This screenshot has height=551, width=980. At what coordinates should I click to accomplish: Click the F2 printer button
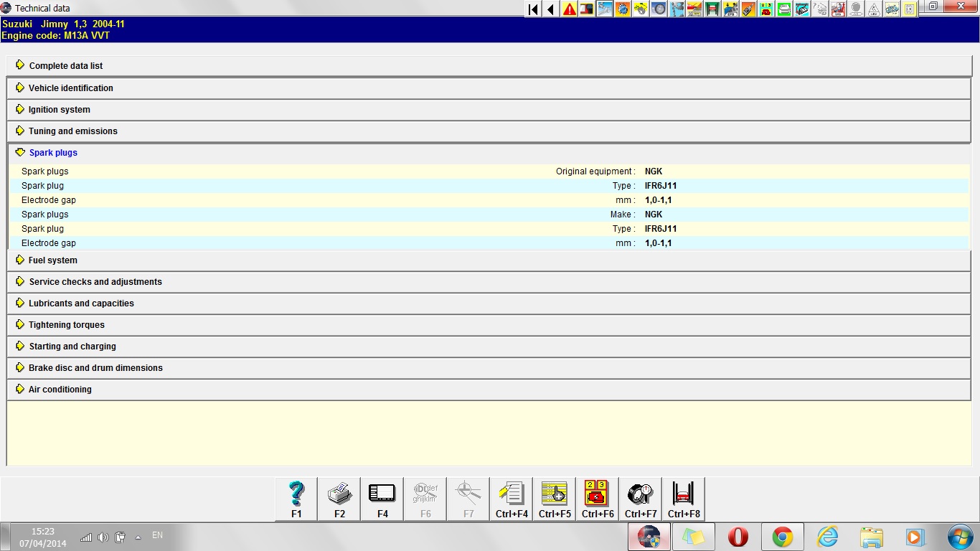[339, 499]
